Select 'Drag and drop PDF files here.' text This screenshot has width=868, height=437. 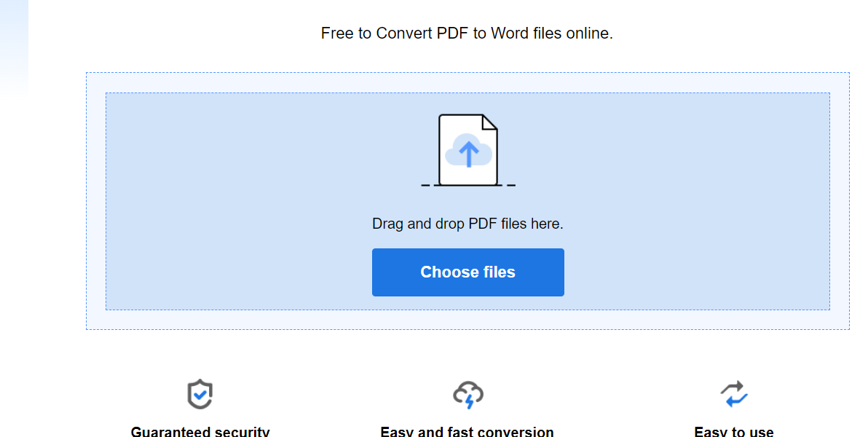coord(467,224)
